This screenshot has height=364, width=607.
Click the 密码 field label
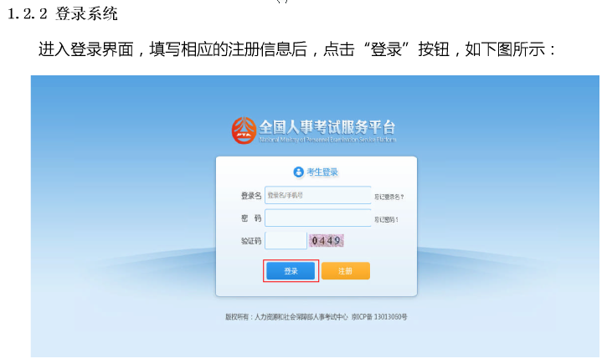pos(251,218)
